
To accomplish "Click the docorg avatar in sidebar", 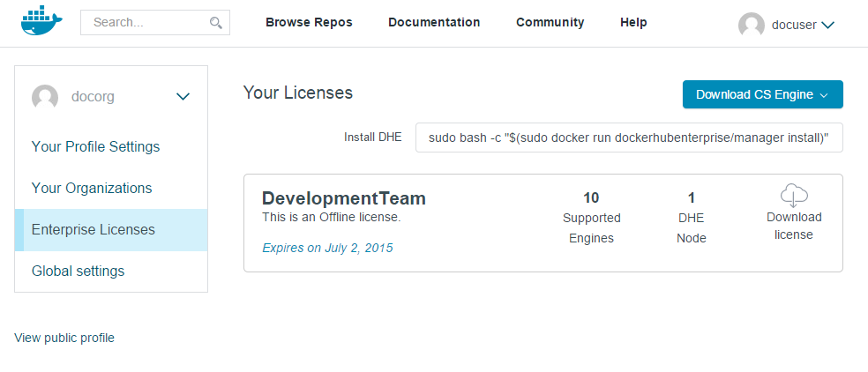I will click(x=45, y=97).
